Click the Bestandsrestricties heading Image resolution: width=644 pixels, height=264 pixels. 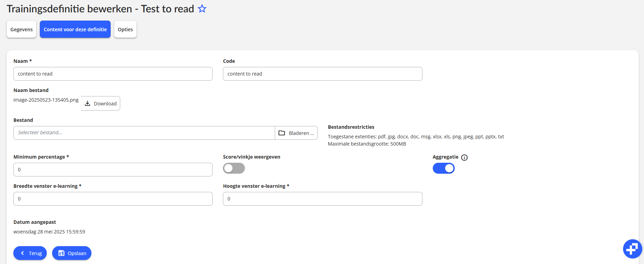pyautogui.click(x=351, y=127)
